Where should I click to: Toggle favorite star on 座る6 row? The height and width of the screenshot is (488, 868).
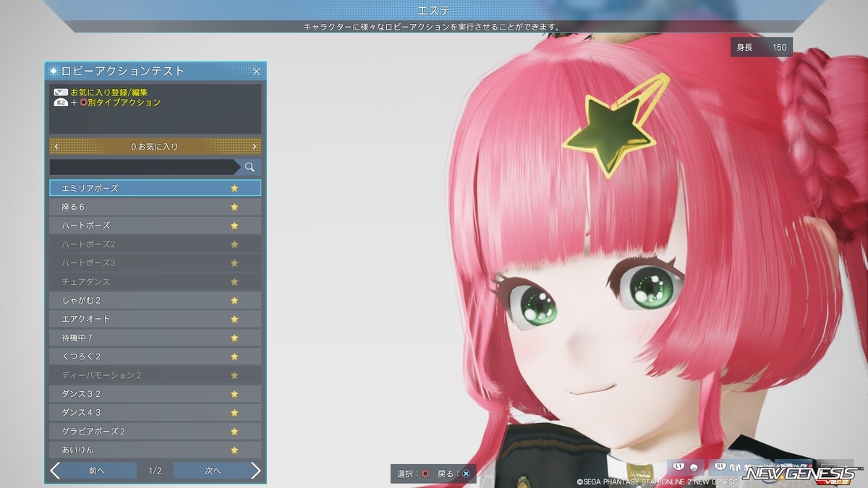pos(234,207)
